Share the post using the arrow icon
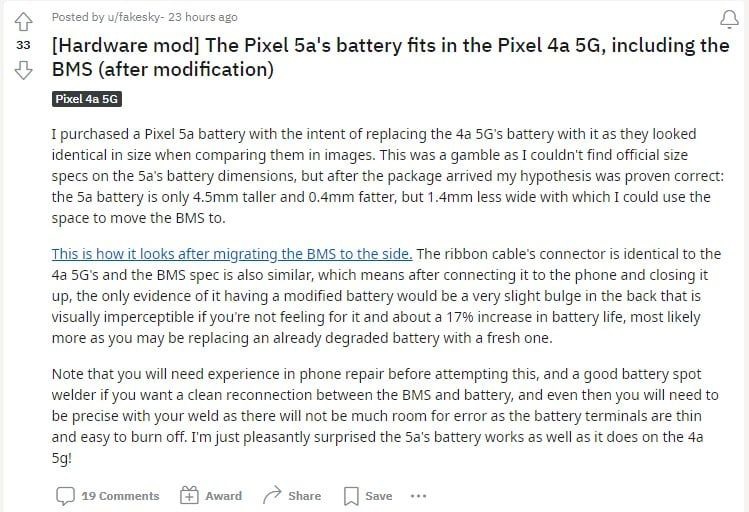 [272, 495]
